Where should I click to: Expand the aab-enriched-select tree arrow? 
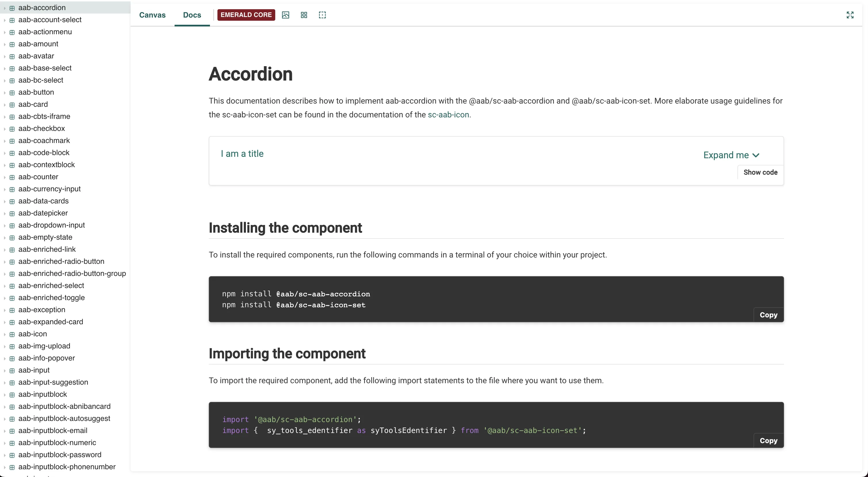point(5,286)
